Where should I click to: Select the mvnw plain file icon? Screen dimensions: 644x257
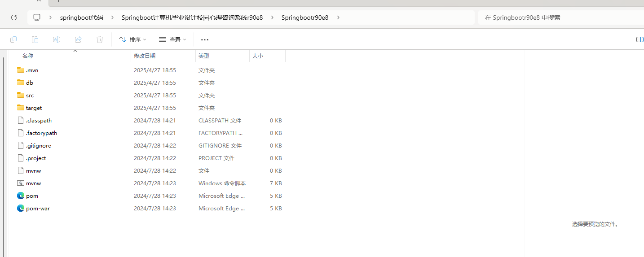click(x=20, y=170)
